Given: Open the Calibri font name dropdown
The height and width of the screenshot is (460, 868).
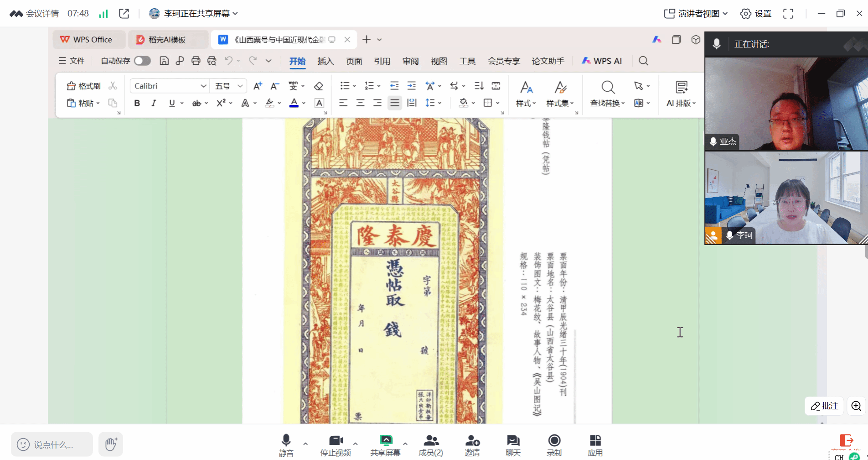Looking at the screenshot, I should 170,86.
